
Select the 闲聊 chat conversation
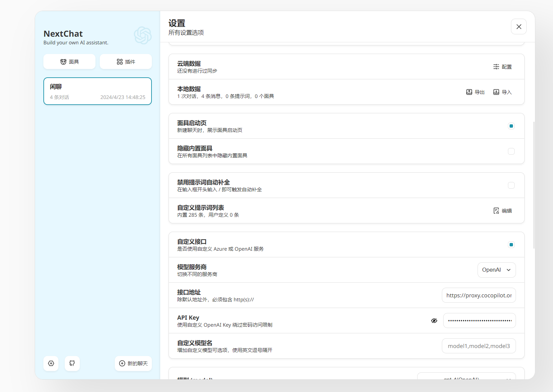97,91
